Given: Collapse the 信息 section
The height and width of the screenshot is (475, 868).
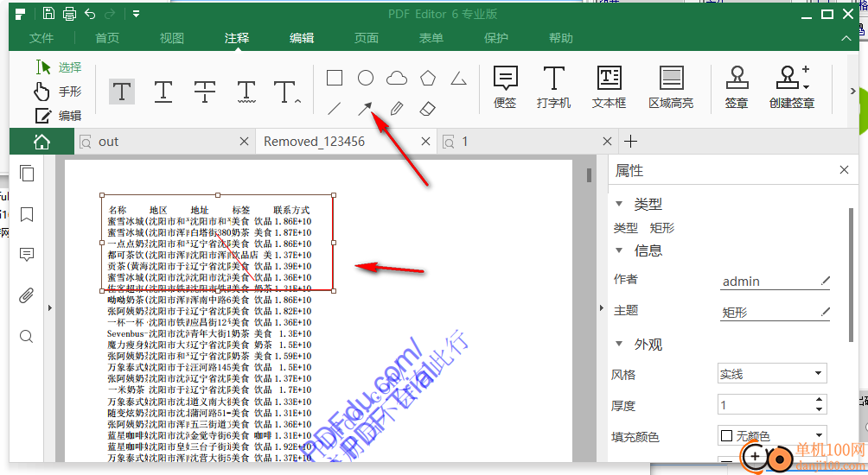Looking at the screenshot, I should pyautogui.click(x=620, y=250).
